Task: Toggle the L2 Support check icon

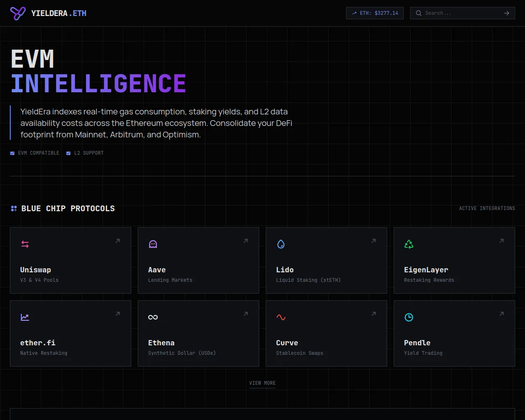Action: (x=68, y=153)
